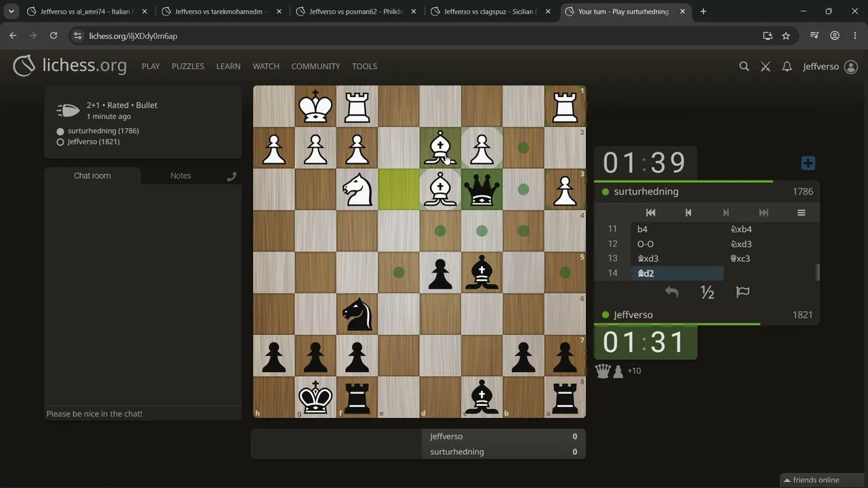The height and width of the screenshot is (488, 868).
Task: Click the black king on g8
Action: (x=315, y=397)
